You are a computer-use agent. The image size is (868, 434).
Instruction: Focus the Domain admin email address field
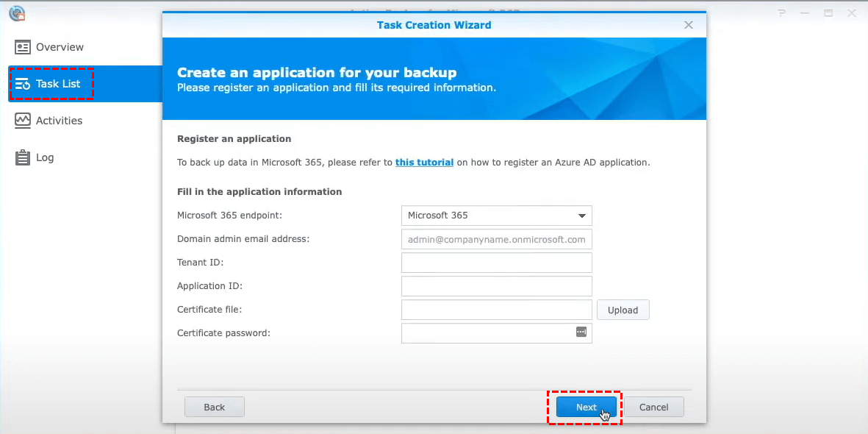[x=497, y=239]
